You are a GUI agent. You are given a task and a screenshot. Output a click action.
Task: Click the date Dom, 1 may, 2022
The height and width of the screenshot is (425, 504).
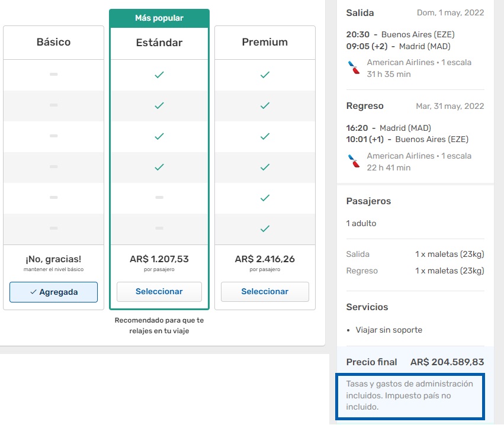[x=450, y=12]
